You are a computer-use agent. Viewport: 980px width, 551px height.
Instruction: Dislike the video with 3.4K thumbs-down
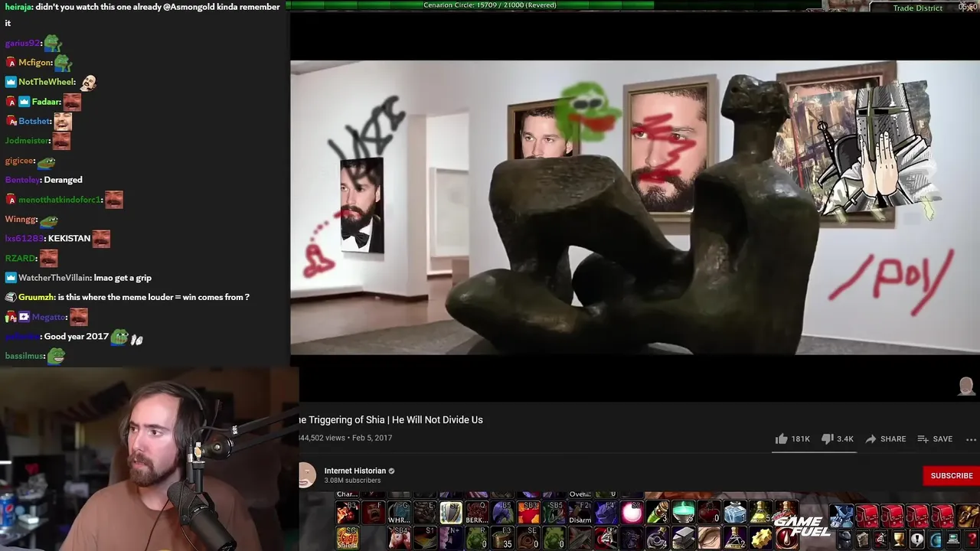[x=837, y=439]
